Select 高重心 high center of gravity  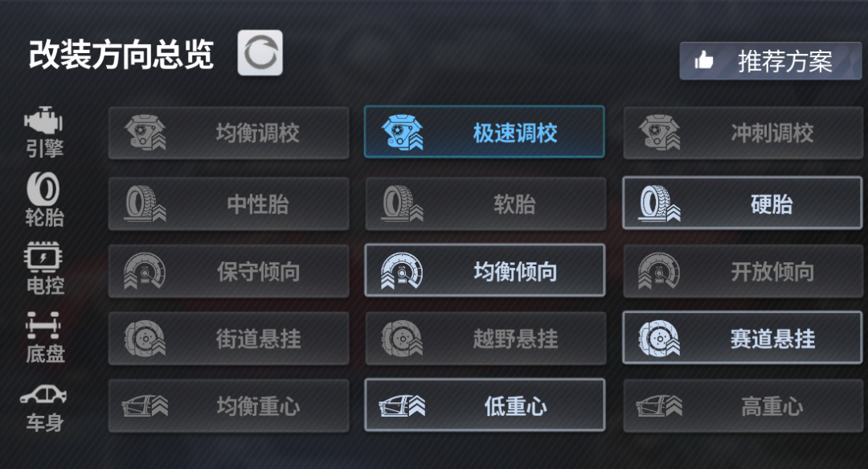743,405
